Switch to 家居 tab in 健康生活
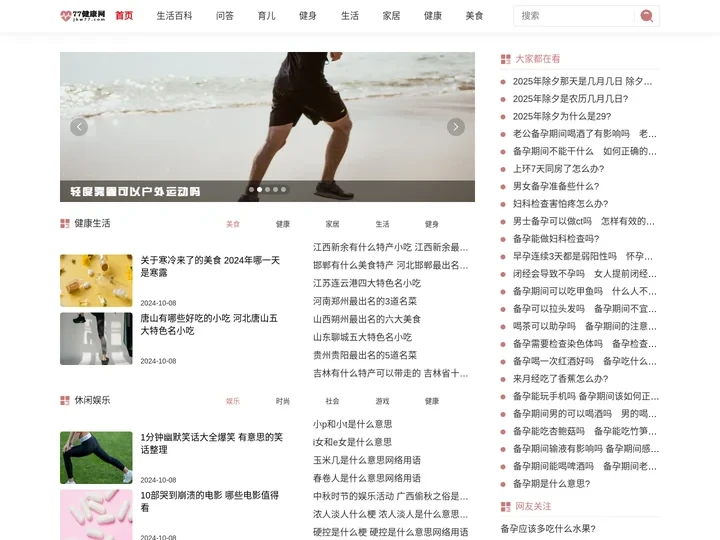This screenshot has height=540, width=720. pyautogui.click(x=332, y=224)
